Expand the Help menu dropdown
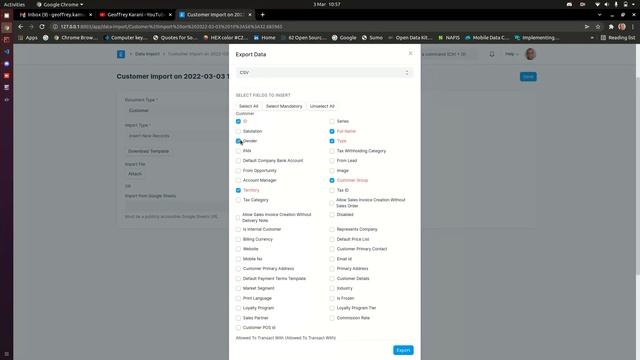The width and height of the screenshot is (640, 360). (511, 54)
